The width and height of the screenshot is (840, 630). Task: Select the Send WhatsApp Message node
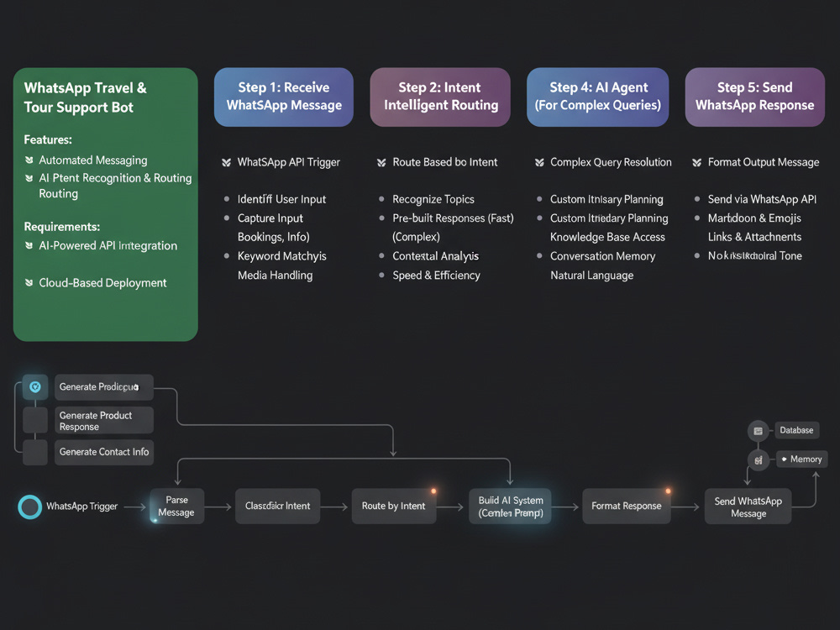(748, 507)
